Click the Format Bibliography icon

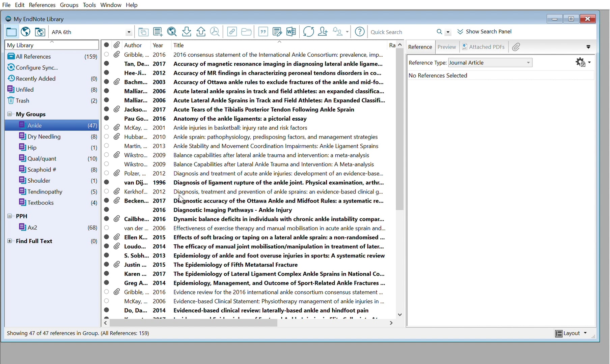pyautogui.click(x=277, y=32)
